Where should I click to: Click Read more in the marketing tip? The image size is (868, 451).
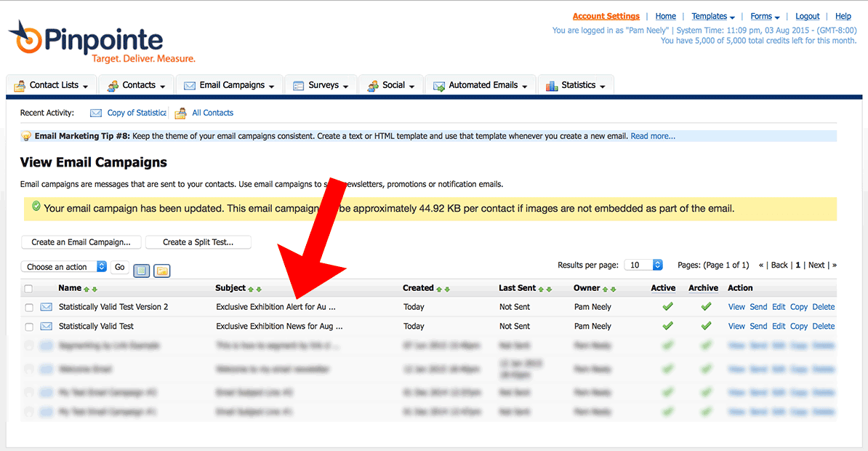pos(653,136)
